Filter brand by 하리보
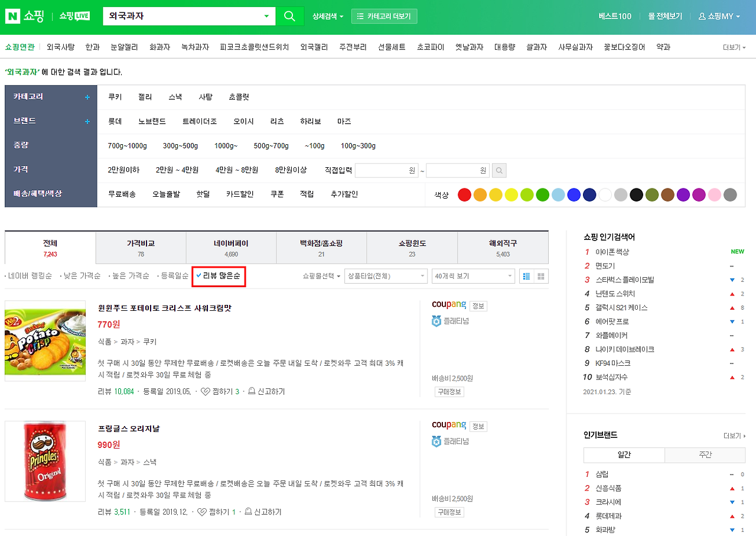 [x=311, y=121]
